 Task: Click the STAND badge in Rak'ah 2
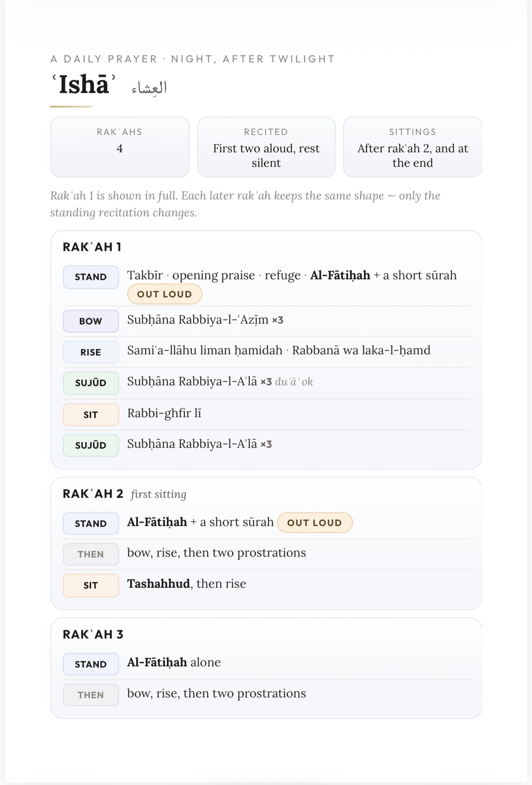pos(91,523)
